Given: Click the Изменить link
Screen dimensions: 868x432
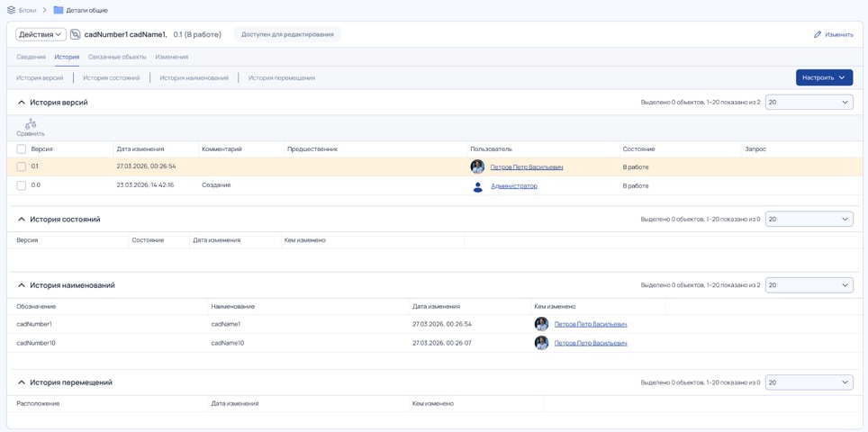Looking at the screenshot, I should pos(839,34).
